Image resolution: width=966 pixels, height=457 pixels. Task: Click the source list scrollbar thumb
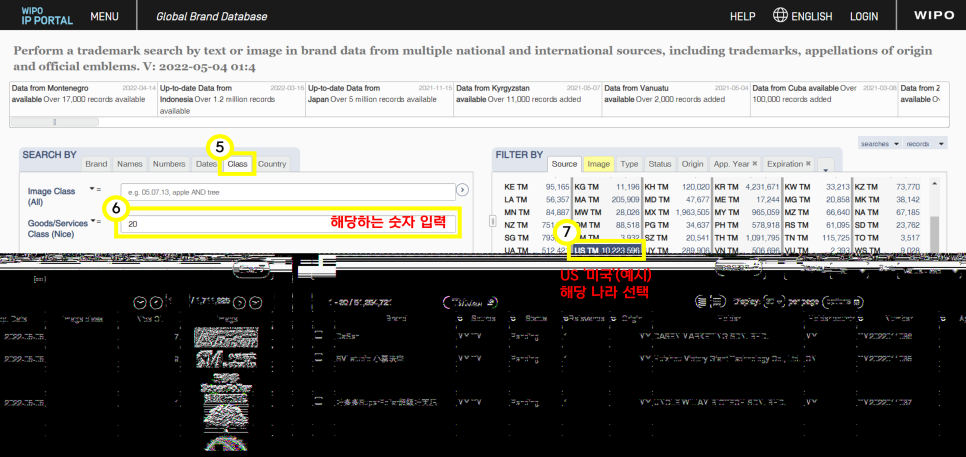[935, 233]
